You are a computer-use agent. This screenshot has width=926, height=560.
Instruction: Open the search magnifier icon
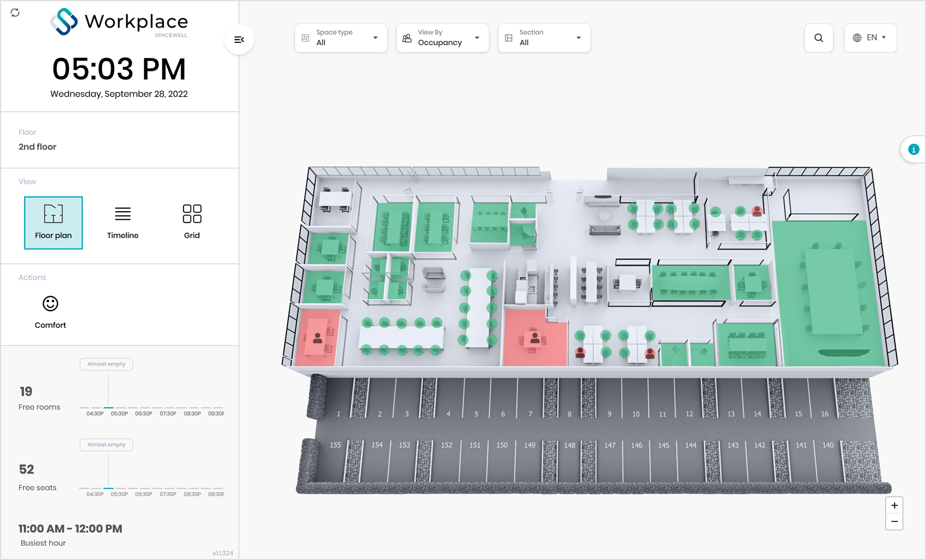point(818,38)
